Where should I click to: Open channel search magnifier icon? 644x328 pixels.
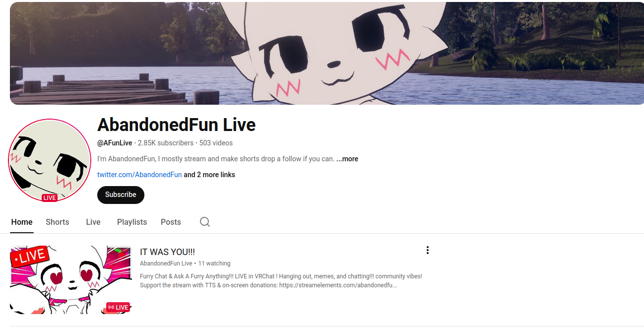[x=205, y=222]
